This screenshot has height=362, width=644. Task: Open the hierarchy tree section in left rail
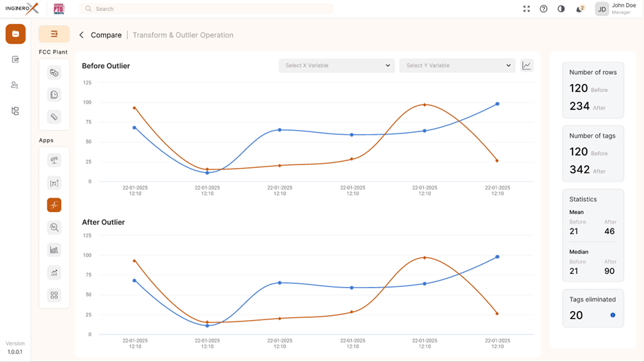click(15, 111)
